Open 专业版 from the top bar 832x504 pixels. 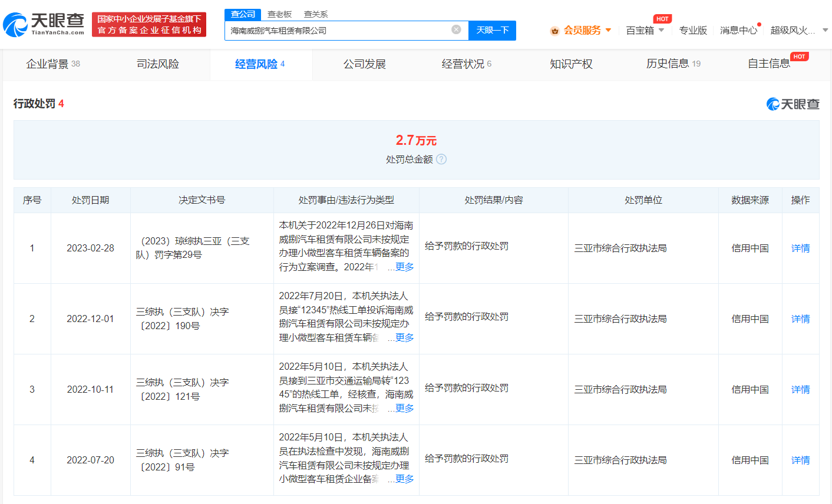click(x=693, y=30)
